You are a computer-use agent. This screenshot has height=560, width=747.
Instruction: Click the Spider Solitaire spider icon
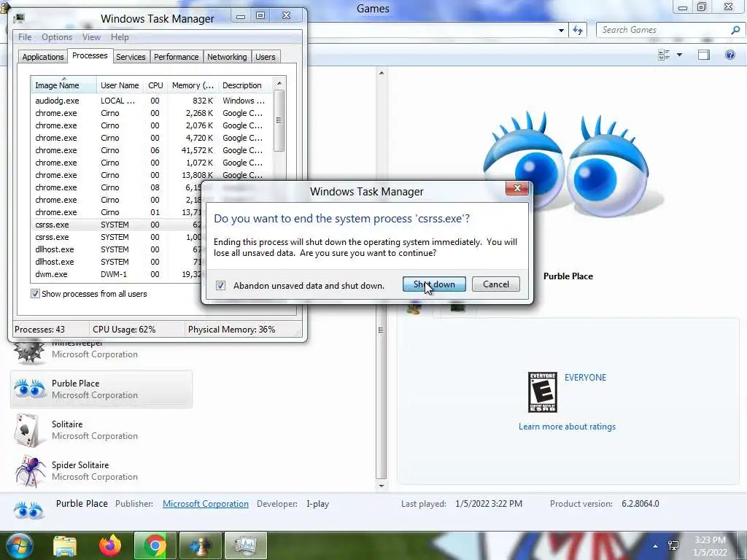point(29,470)
